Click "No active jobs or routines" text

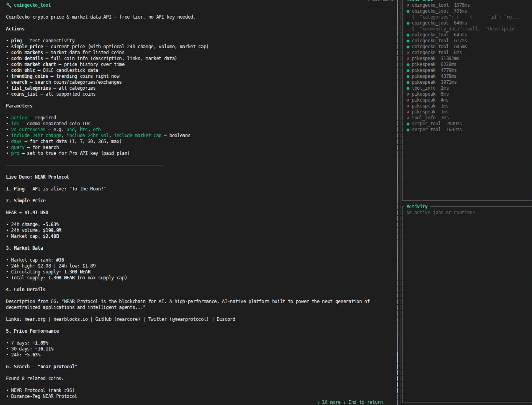(x=441, y=213)
